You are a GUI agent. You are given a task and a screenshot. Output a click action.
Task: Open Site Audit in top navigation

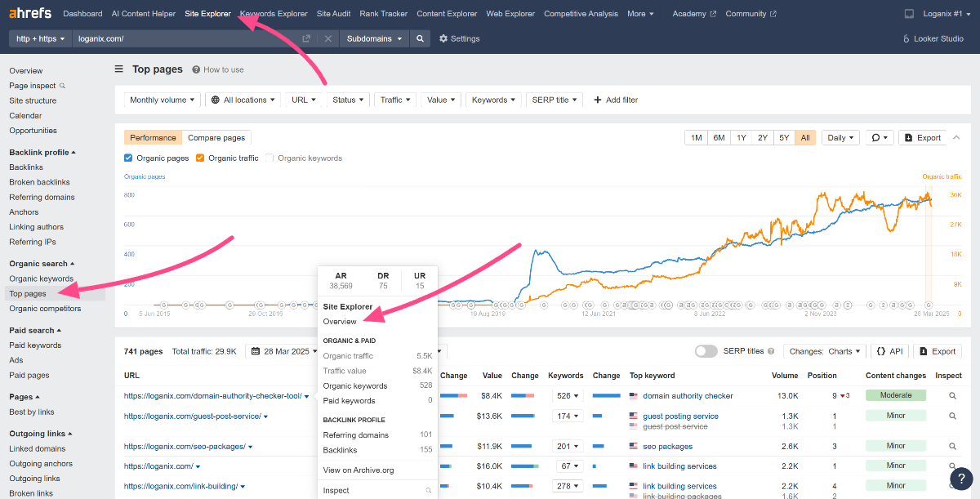pyautogui.click(x=333, y=14)
